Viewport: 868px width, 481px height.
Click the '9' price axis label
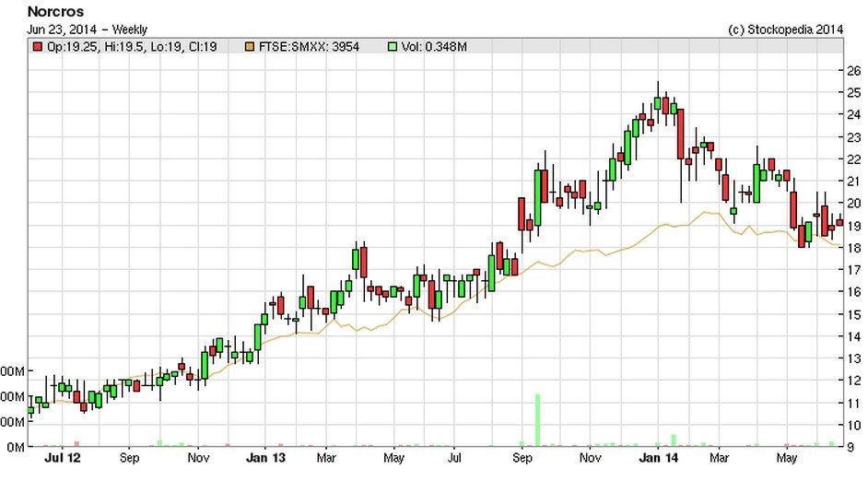coord(850,447)
